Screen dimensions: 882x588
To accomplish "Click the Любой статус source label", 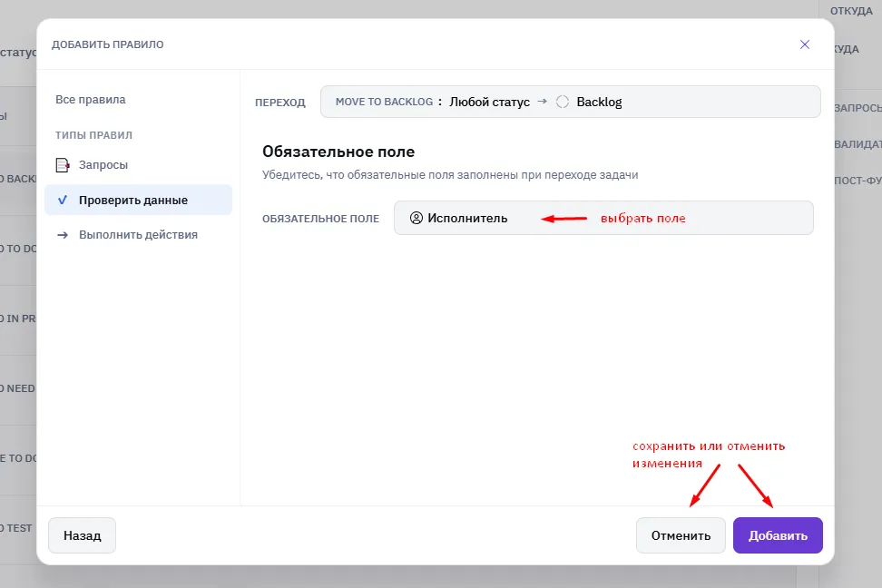I will (x=489, y=102).
